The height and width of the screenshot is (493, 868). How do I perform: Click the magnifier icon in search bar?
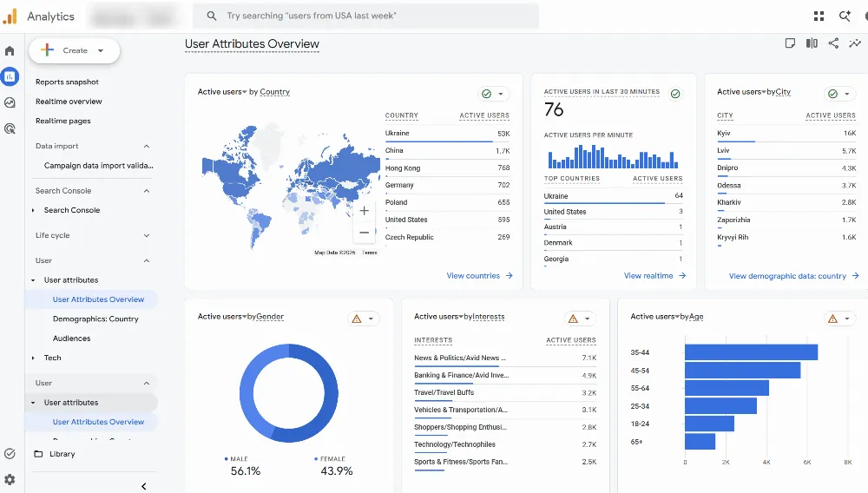[x=212, y=16]
